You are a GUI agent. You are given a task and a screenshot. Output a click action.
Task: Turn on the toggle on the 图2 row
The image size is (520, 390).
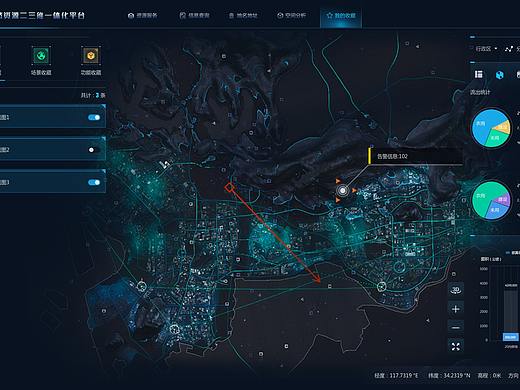(x=94, y=150)
